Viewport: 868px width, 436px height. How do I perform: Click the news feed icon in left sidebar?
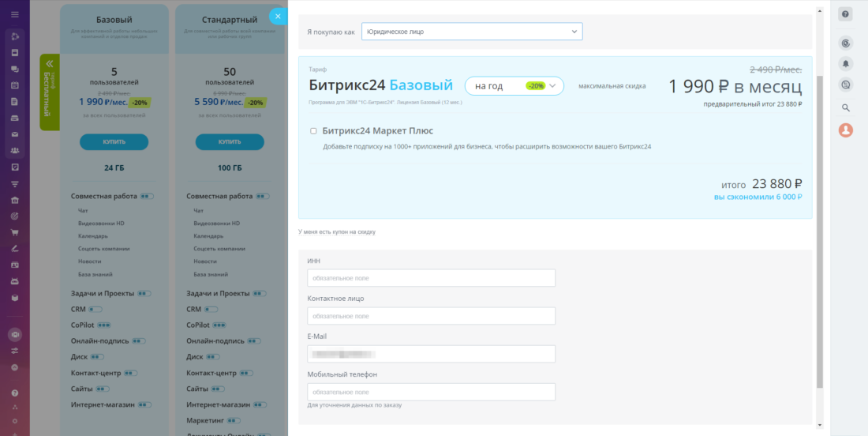pos(15,53)
